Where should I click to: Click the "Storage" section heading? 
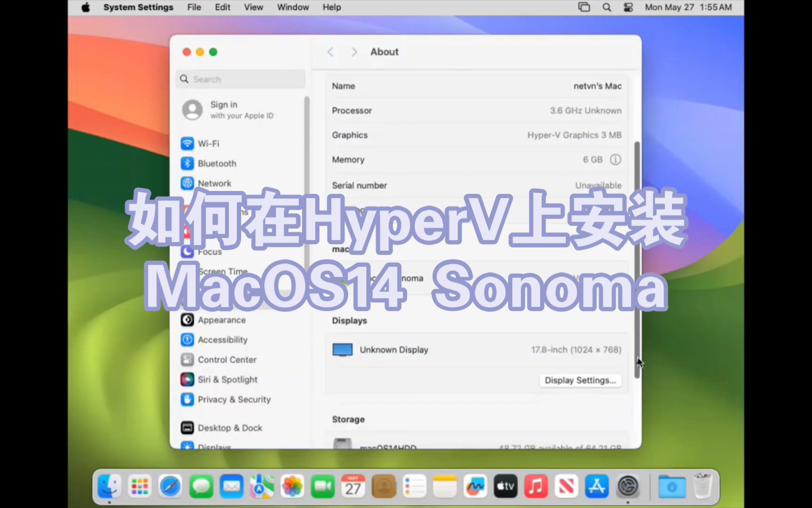click(348, 420)
